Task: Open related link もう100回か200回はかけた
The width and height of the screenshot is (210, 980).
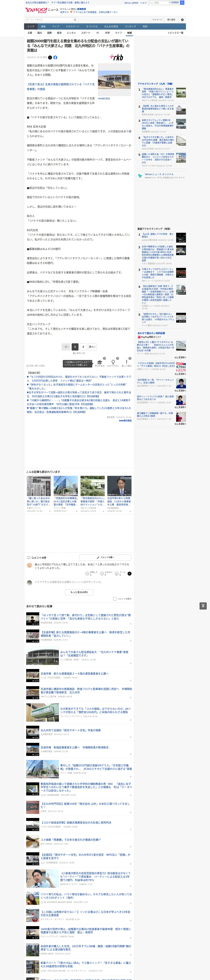Action: 79,379
